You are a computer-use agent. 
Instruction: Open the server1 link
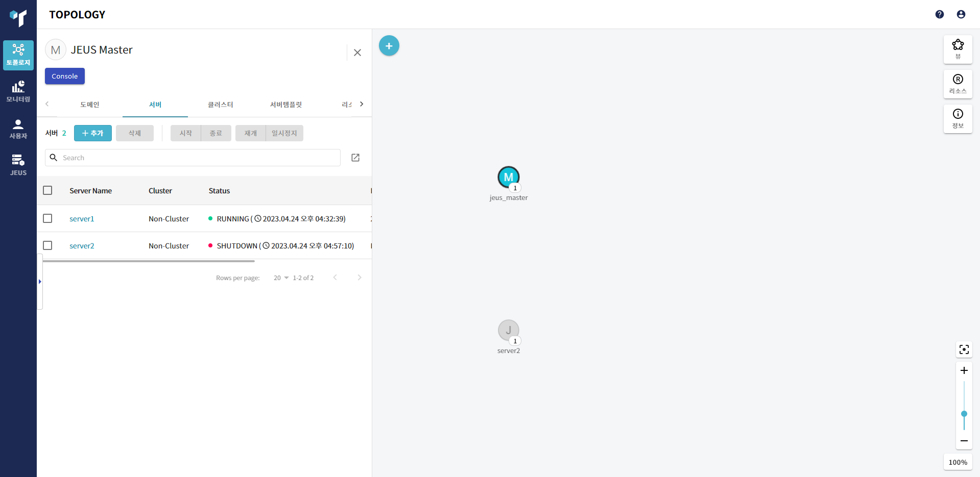(x=82, y=219)
